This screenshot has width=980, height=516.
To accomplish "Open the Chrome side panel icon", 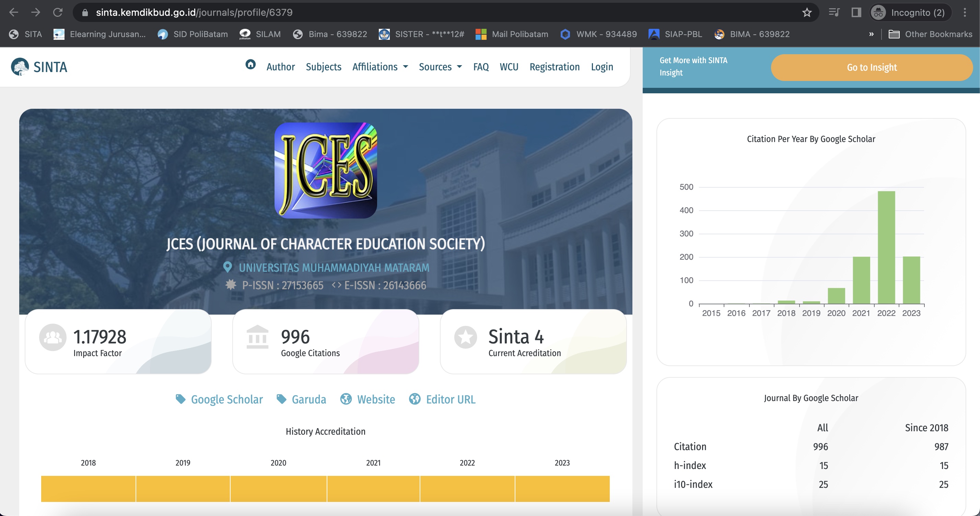I will click(x=856, y=13).
